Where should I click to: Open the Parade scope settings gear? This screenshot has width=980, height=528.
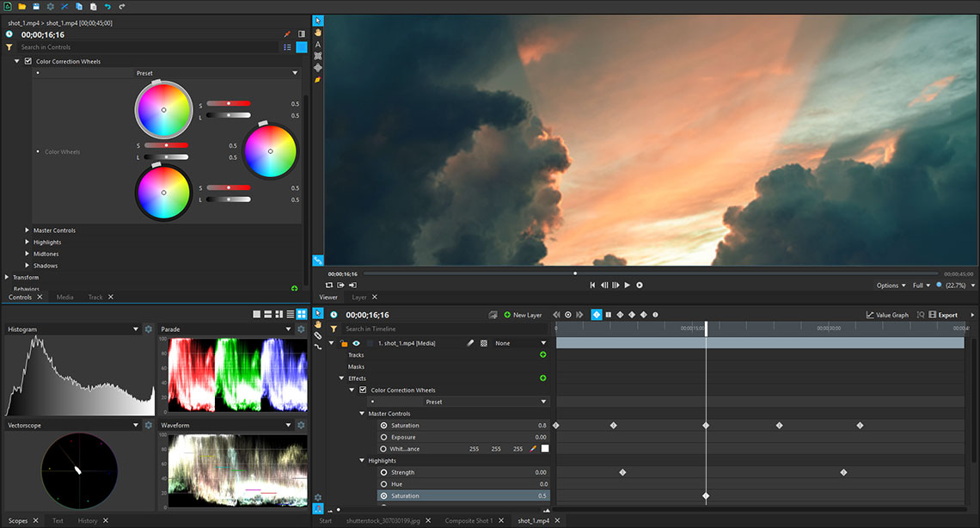click(301, 328)
